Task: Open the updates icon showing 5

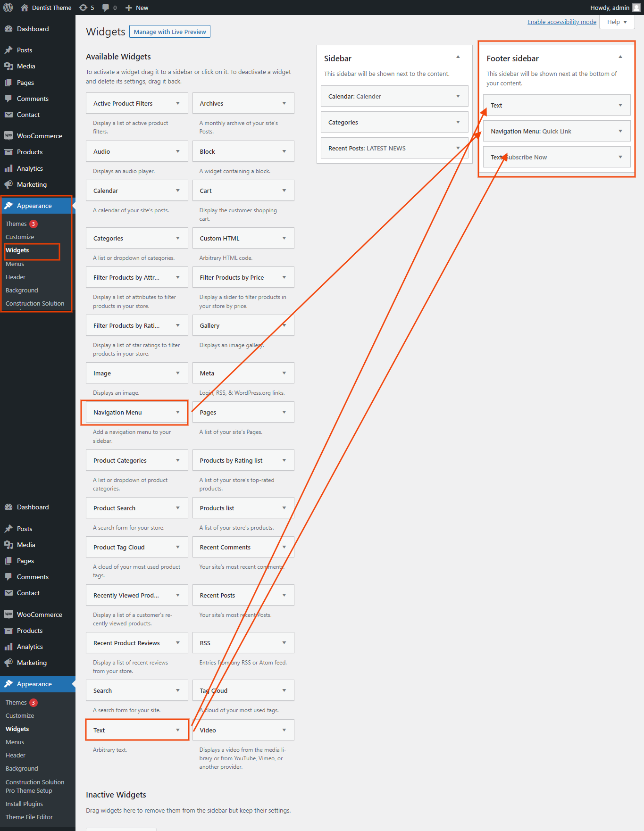Action: [84, 8]
